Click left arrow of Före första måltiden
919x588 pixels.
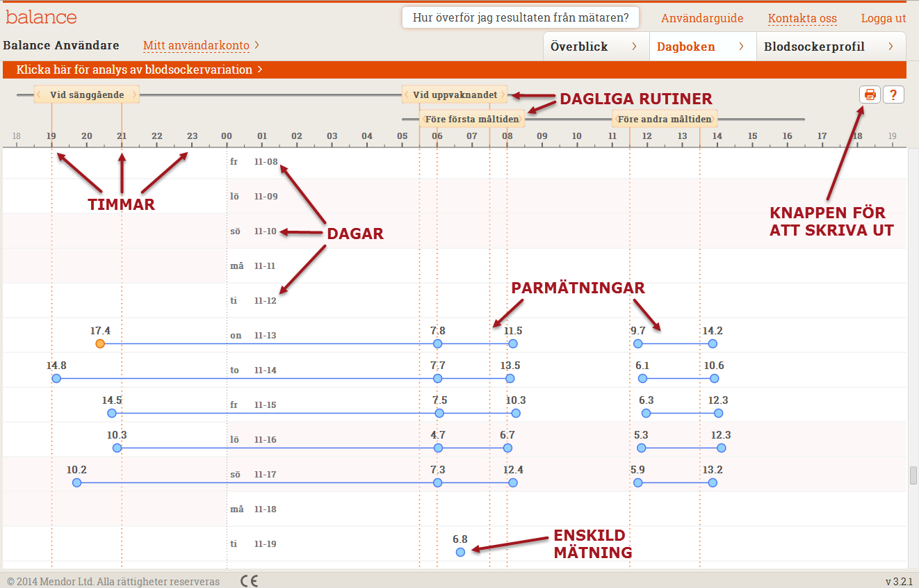click(424, 119)
